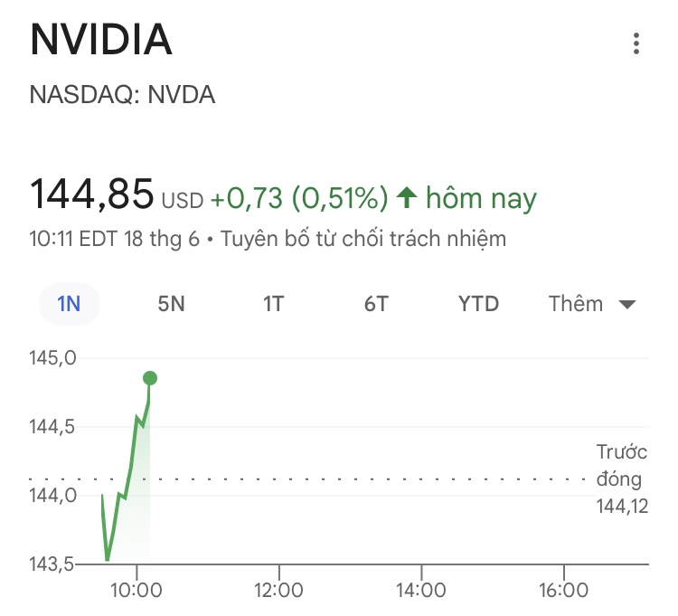This screenshot has width=678, height=616.
Task: Click the NASDAQ: NVDA ticker label
Action: tap(123, 95)
